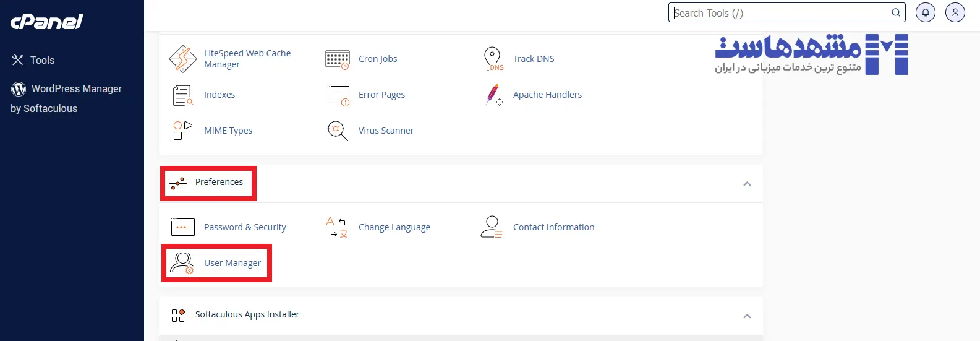Click the Search Tools input field
The width and height of the screenshot is (980, 341).
click(779, 13)
